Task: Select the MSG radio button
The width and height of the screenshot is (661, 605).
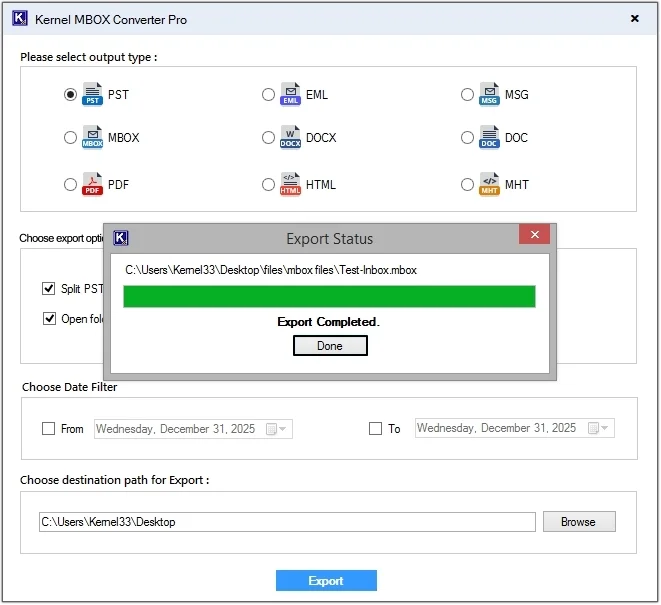Action: tap(467, 94)
